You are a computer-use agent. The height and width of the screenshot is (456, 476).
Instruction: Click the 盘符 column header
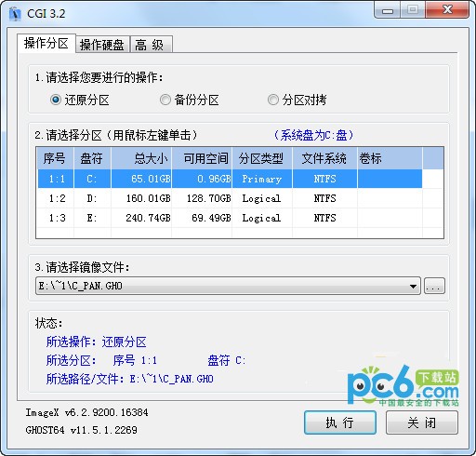click(92, 158)
